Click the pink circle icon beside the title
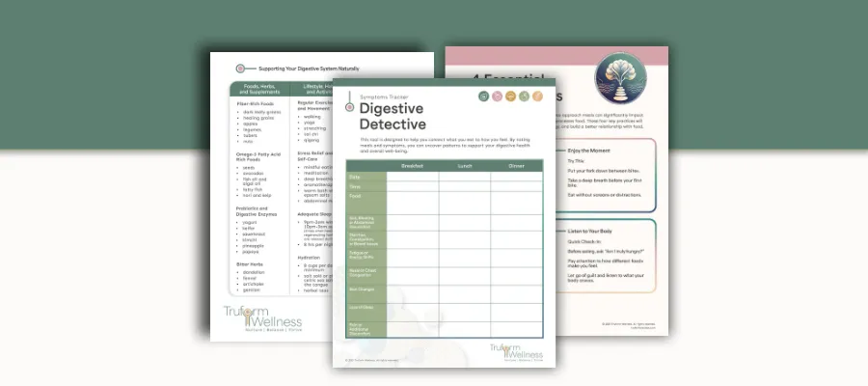This screenshot has height=386, width=868. coord(497,96)
